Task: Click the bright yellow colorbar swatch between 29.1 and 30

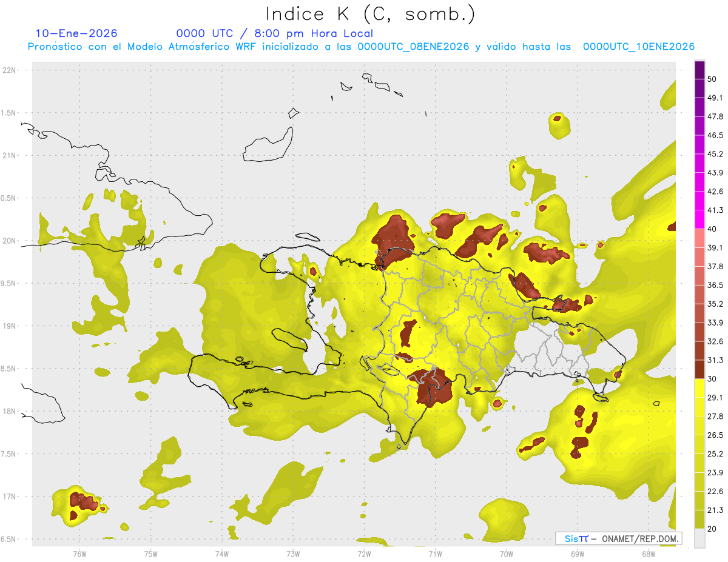Action: coord(700,388)
